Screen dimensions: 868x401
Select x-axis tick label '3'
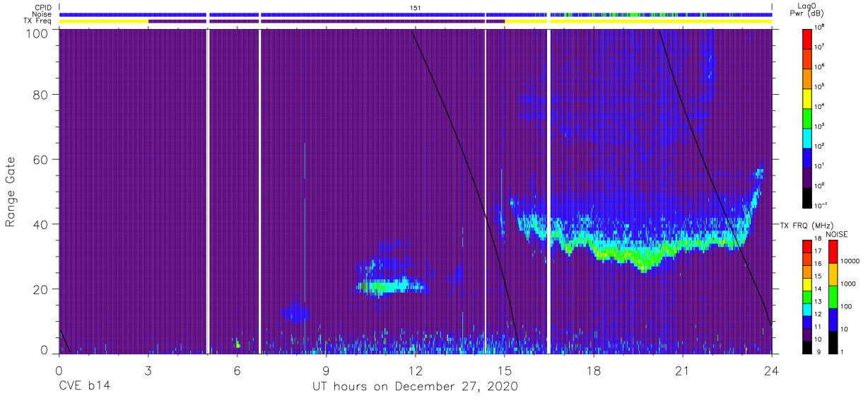click(148, 369)
